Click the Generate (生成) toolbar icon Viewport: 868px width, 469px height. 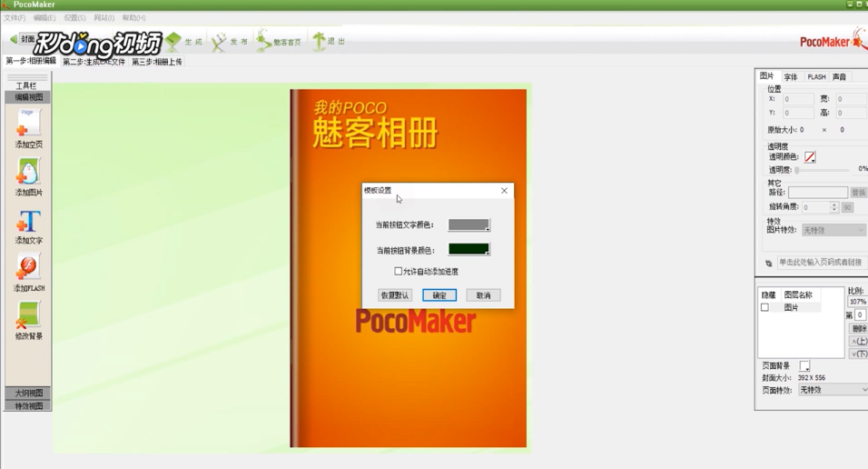coord(173,42)
